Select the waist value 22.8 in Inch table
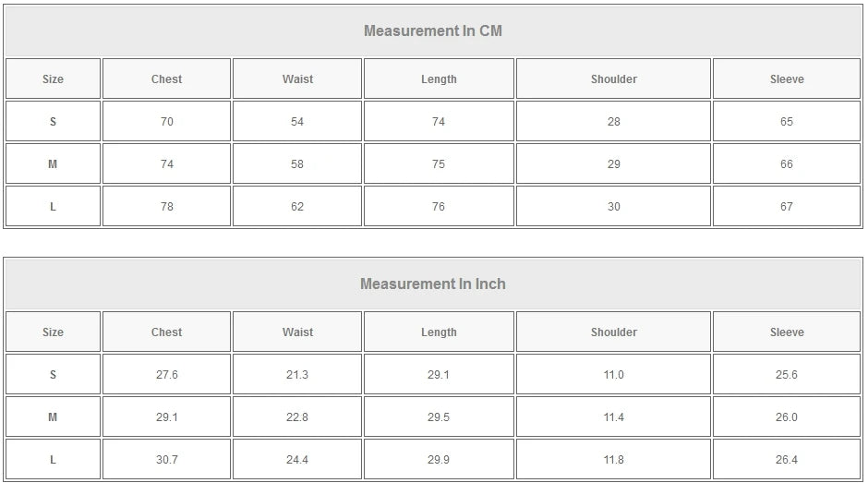868x483 pixels. coord(297,417)
